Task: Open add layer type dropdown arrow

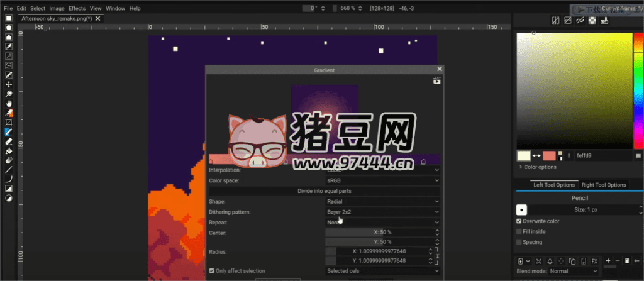Action: (x=528, y=262)
